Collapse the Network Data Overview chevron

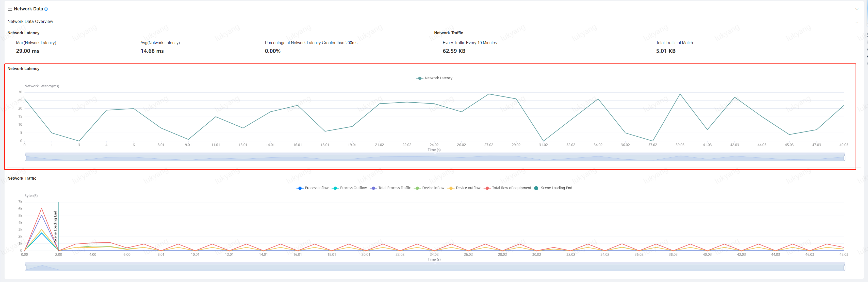click(857, 23)
